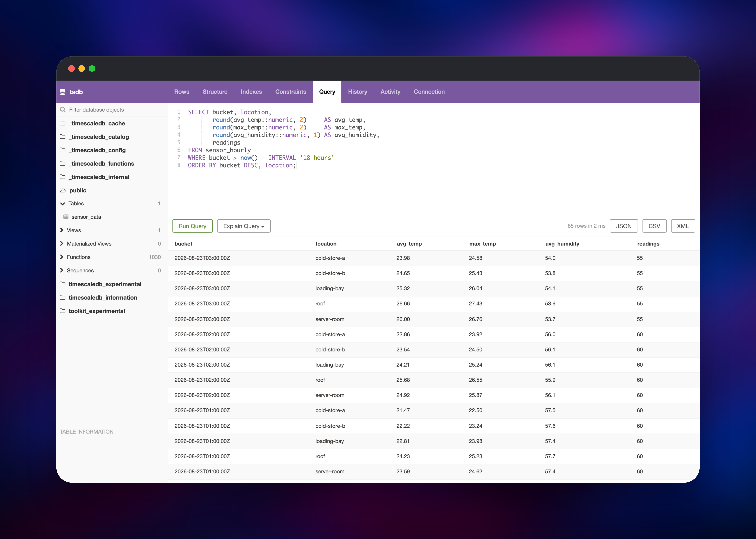Click the toolkit_experimental folder icon
The image size is (756, 539).
tap(62, 311)
